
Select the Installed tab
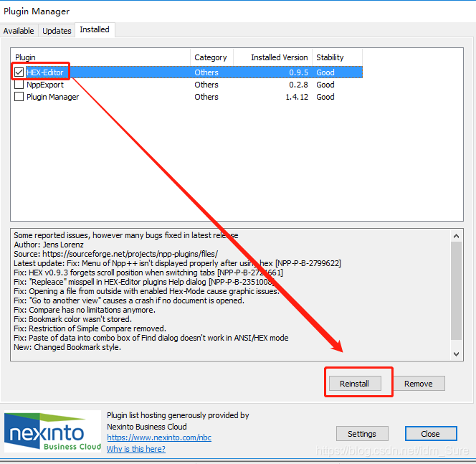tap(95, 29)
